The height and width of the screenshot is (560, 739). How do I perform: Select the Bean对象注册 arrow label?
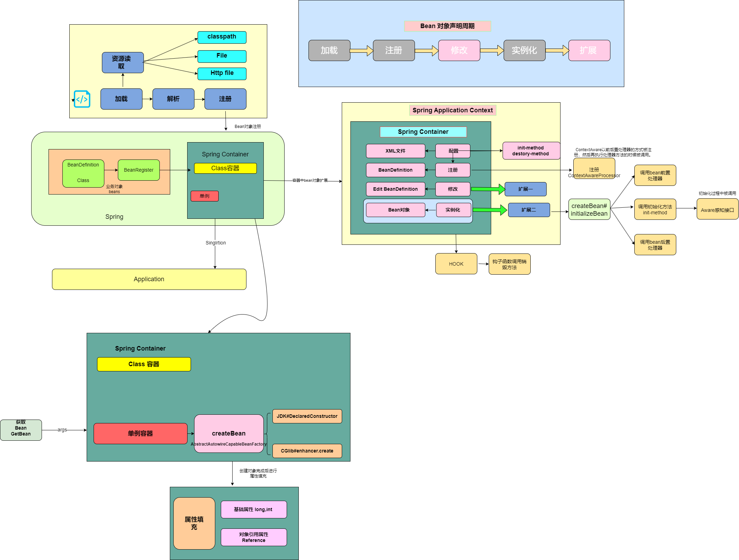pyautogui.click(x=248, y=127)
